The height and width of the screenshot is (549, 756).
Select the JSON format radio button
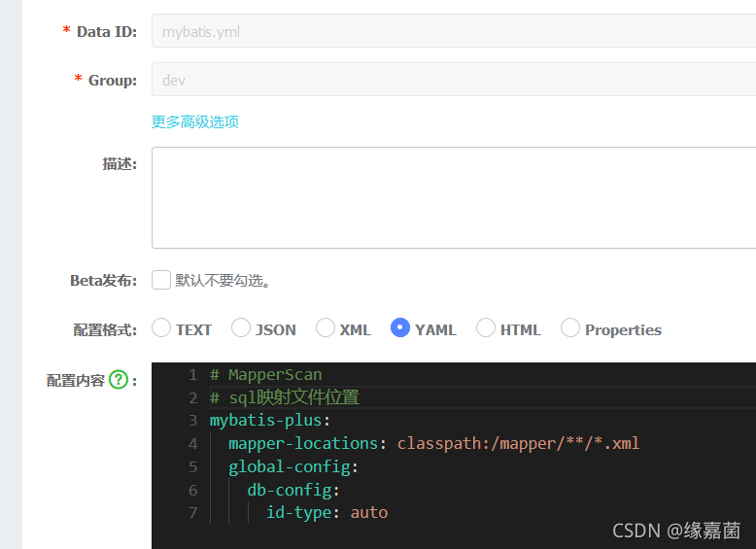pos(241,327)
